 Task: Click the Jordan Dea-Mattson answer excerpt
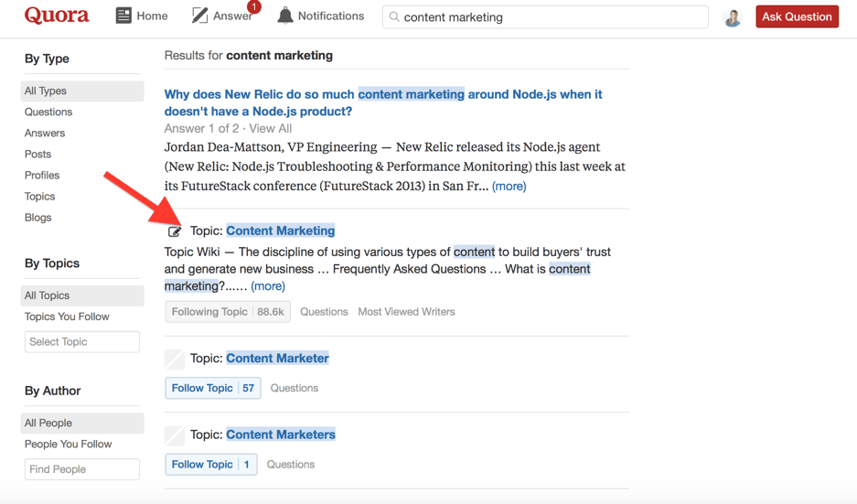click(x=394, y=166)
